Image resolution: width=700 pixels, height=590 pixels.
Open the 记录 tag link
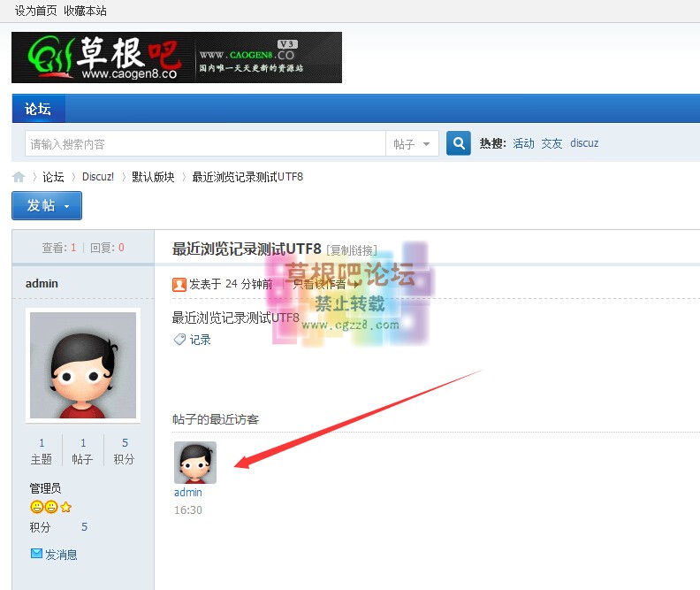coord(200,340)
